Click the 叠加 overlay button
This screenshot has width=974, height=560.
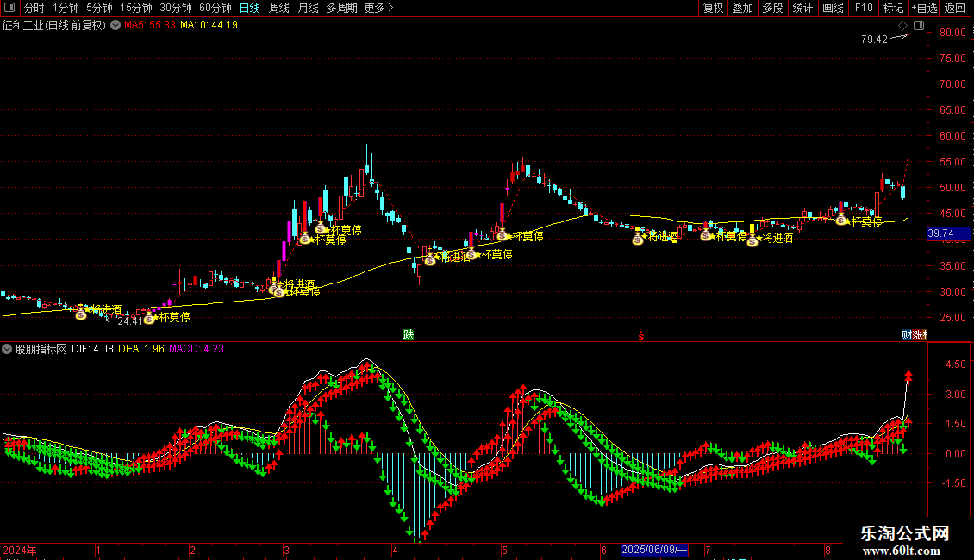[x=742, y=8]
